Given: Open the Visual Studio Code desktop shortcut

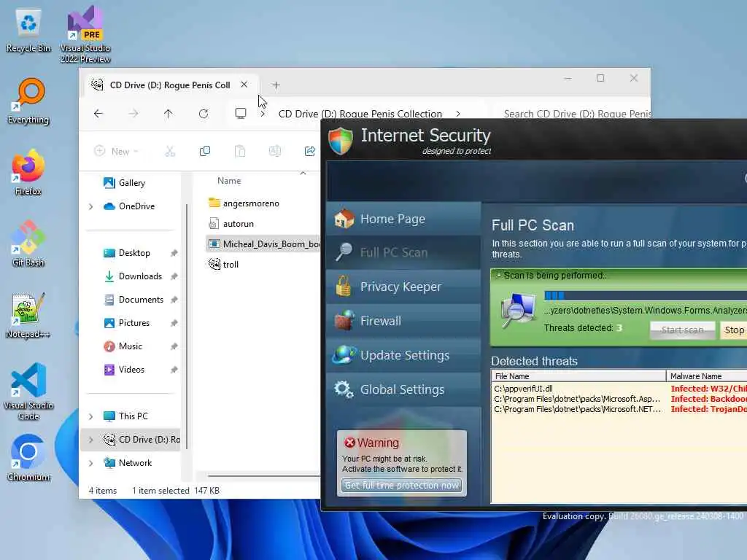Looking at the screenshot, I should tap(28, 392).
